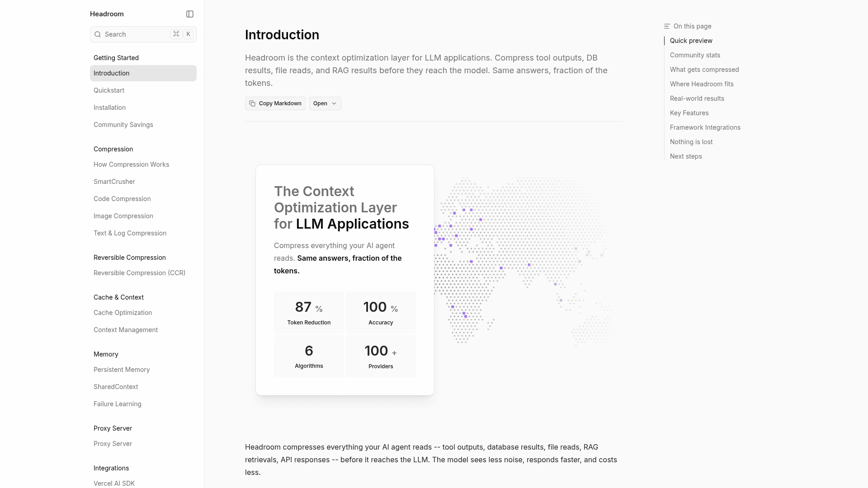Click the 87% Token Reduction stat
The width and height of the screenshot is (868, 488).
tap(309, 313)
